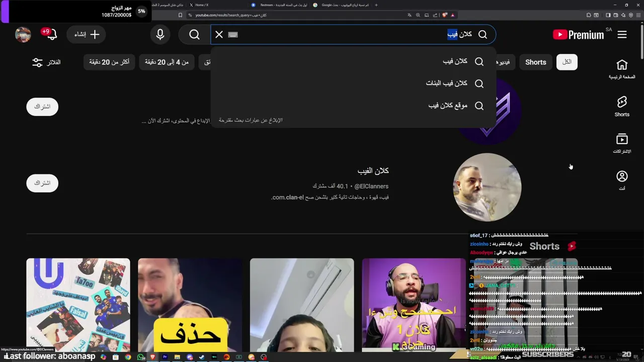Open the Create (إنشاء) button
The image size is (644, 362).
[x=87, y=35]
